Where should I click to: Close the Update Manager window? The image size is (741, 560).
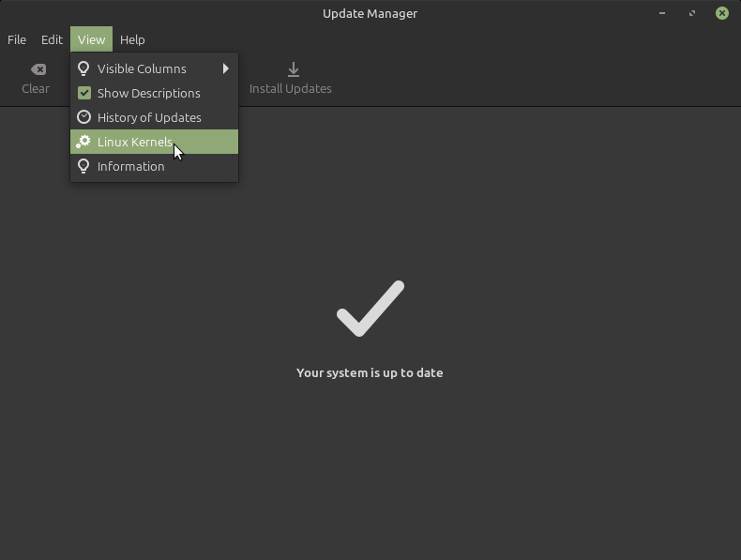tap(721, 13)
